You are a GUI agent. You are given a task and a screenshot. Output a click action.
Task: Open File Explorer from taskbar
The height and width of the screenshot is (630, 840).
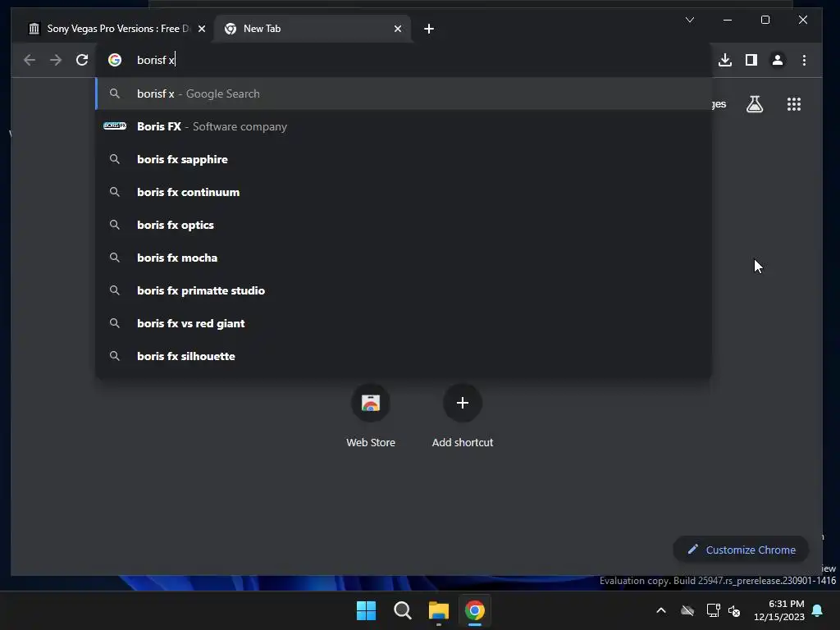[438, 610]
